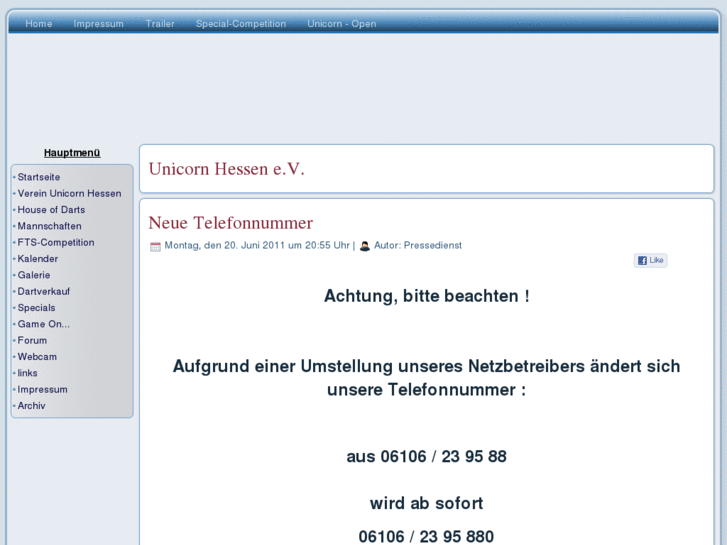Click the wird ab sofort text

click(x=427, y=503)
